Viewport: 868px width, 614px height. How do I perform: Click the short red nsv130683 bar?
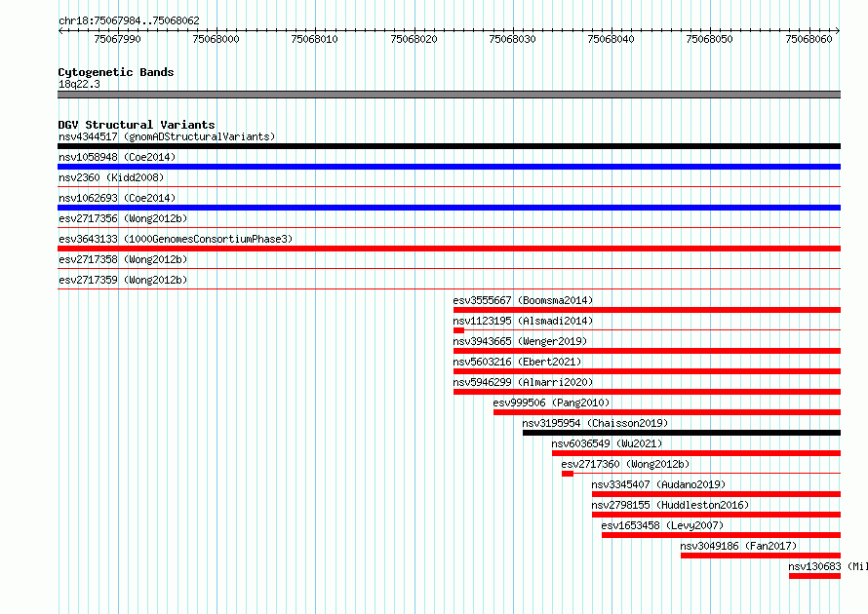point(815,576)
